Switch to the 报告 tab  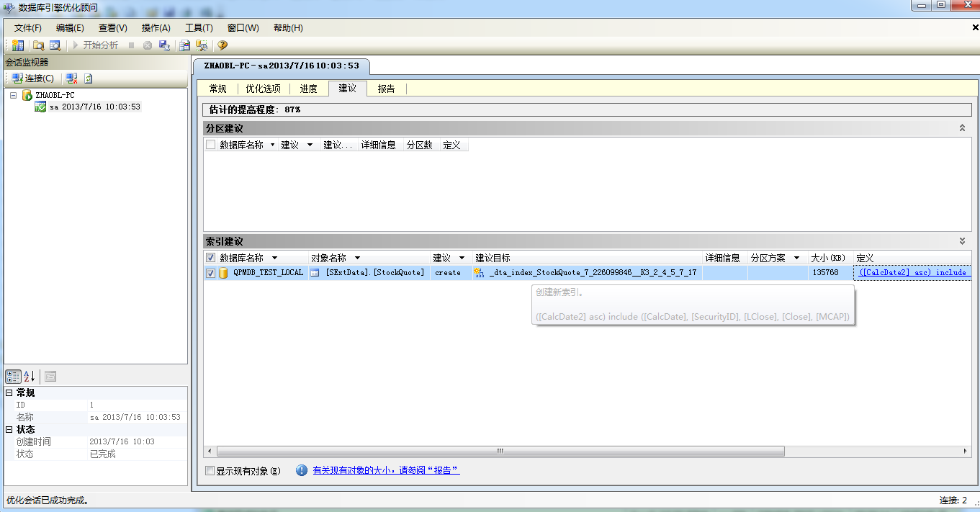pyautogui.click(x=387, y=89)
